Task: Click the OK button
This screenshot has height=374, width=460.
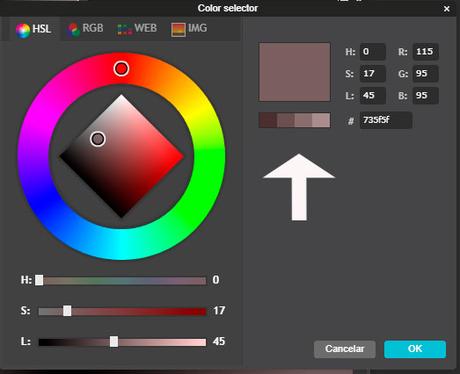Action: coord(415,349)
